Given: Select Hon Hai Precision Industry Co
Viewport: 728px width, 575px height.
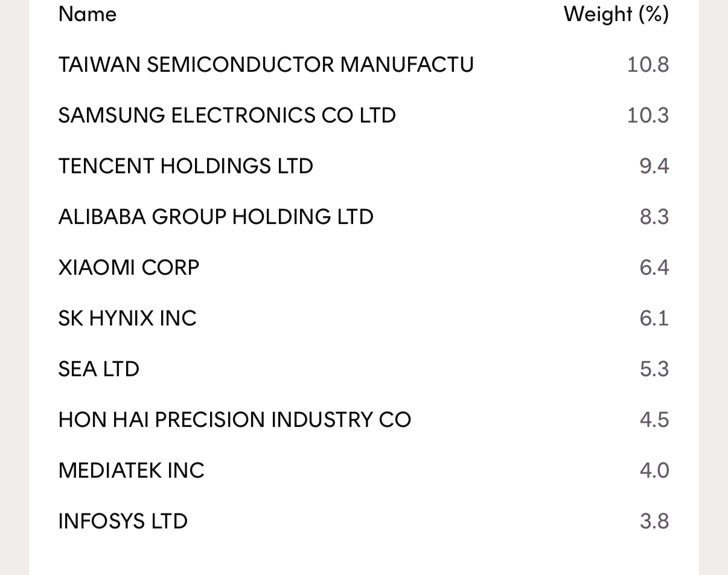Looking at the screenshot, I should click(x=234, y=420).
